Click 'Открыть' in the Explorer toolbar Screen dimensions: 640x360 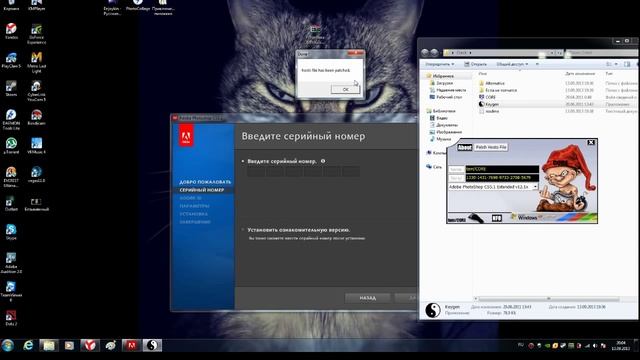click(x=476, y=64)
